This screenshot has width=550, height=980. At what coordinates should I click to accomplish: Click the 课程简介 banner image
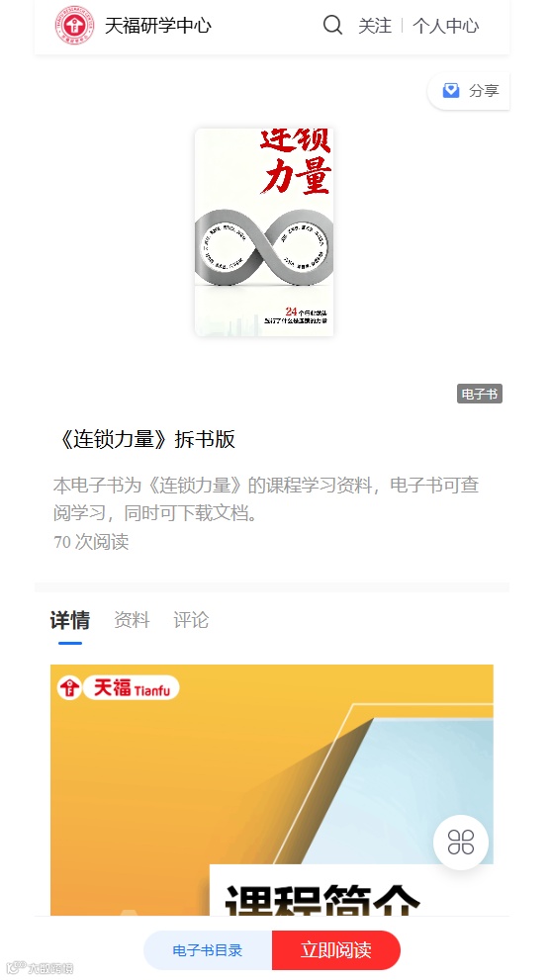coord(272,790)
